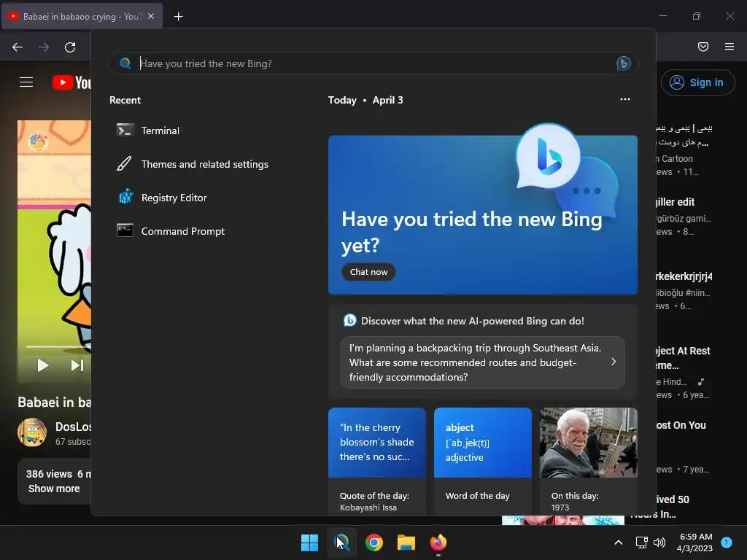Open the clock and date flyout
Screen dimensions: 747x560
coord(695,542)
